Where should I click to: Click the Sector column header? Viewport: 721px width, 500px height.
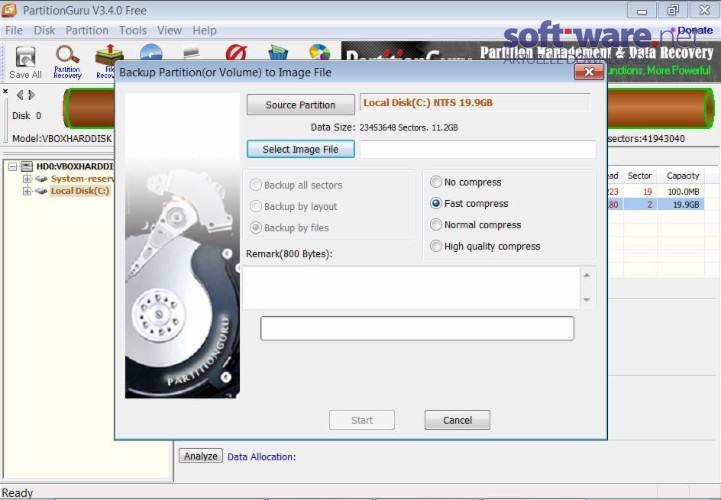click(639, 176)
